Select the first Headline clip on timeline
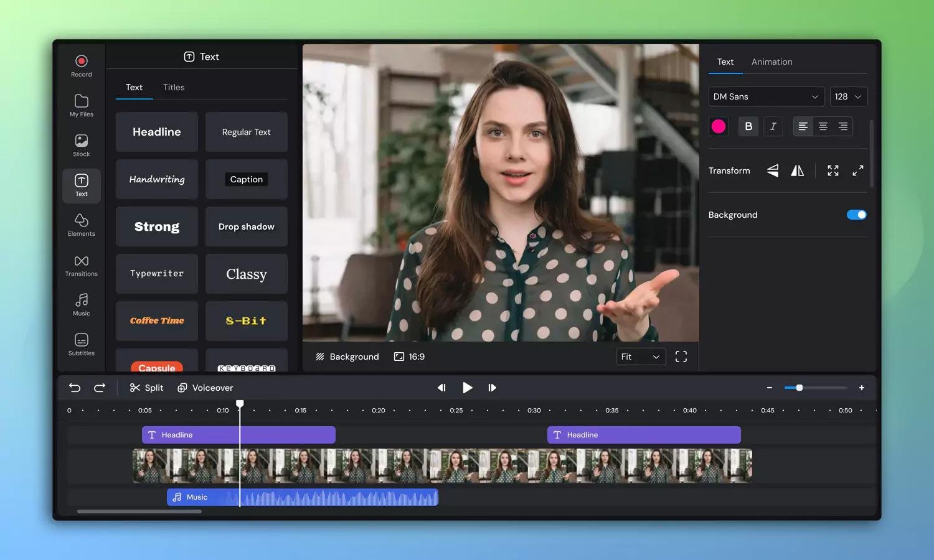Image resolution: width=934 pixels, height=560 pixels. [238, 435]
